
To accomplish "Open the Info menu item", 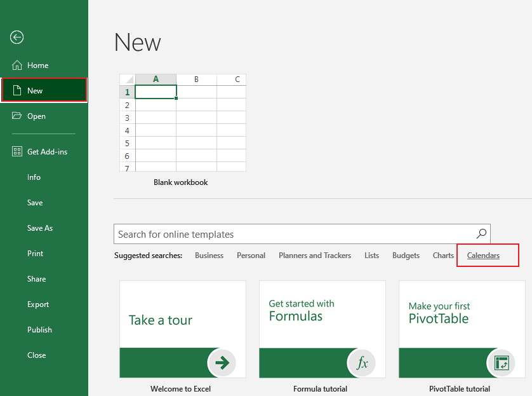I will point(34,177).
